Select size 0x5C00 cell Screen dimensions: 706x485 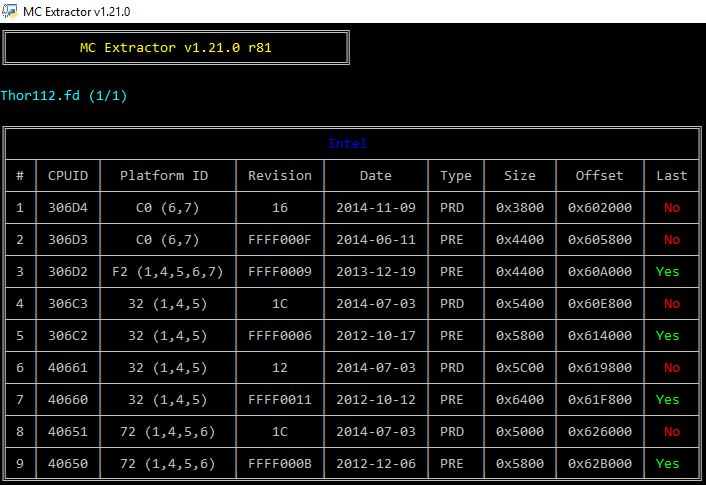click(x=519, y=368)
